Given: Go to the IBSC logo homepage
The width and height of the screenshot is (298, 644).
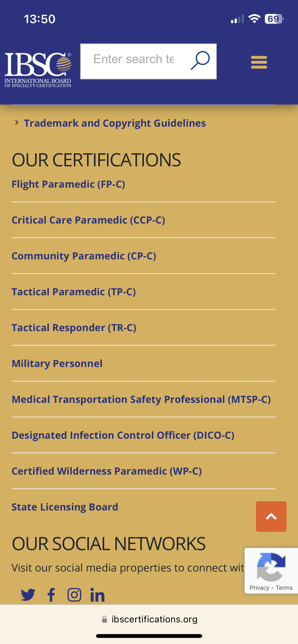Looking at the screenshot, I should pos(38,70).
